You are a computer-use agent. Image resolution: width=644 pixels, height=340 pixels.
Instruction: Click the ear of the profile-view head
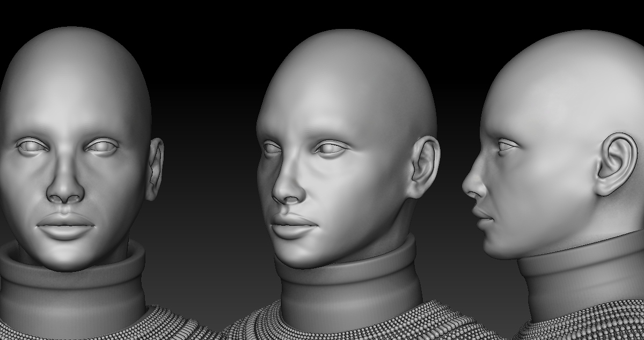click(x=616, y=164)
